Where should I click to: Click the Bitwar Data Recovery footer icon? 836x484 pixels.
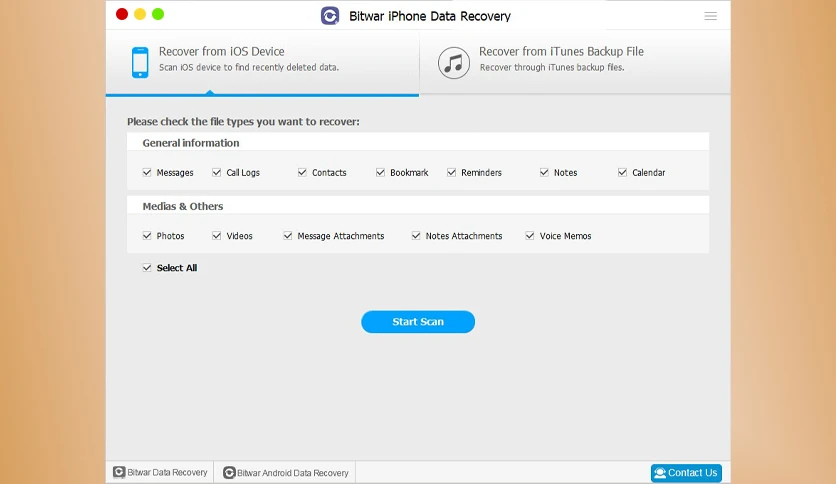[119, 472]
